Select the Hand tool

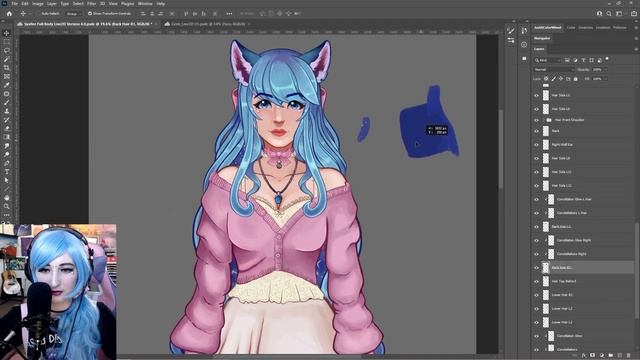click(x=7, y=198)
